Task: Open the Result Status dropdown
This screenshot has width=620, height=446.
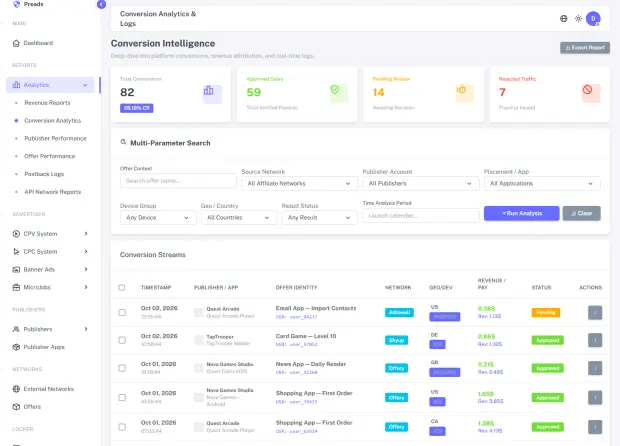Action: (319, 217)
